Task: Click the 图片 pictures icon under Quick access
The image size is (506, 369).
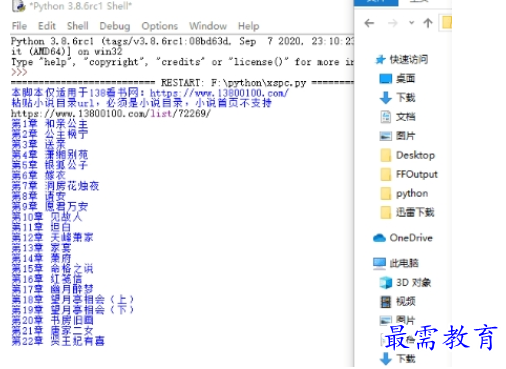Action: point(386,136)
